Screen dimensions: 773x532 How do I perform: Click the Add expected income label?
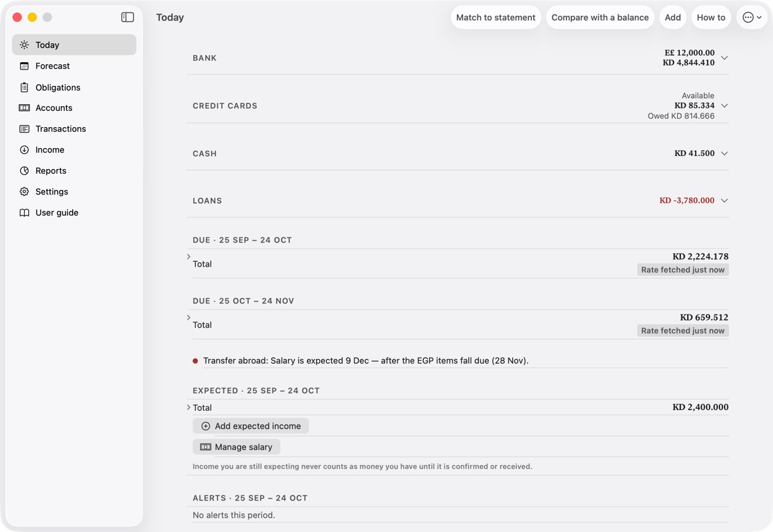(257, 426)
